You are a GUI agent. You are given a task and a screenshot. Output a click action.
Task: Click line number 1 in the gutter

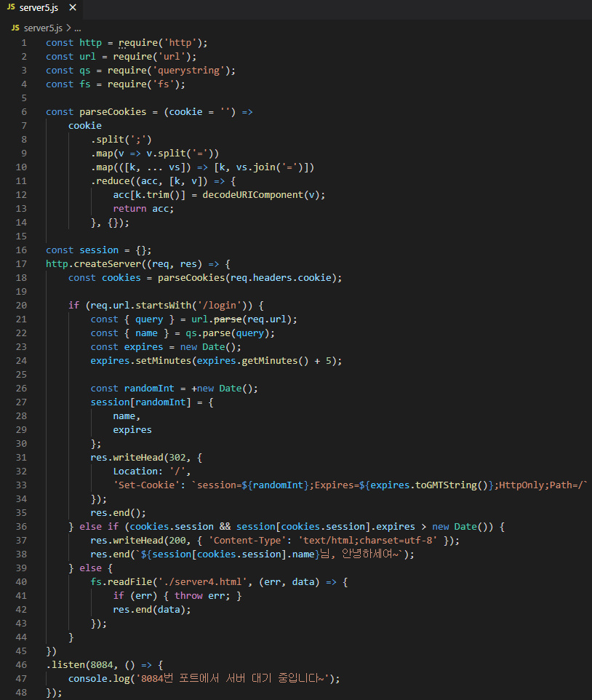pos(24,43)
